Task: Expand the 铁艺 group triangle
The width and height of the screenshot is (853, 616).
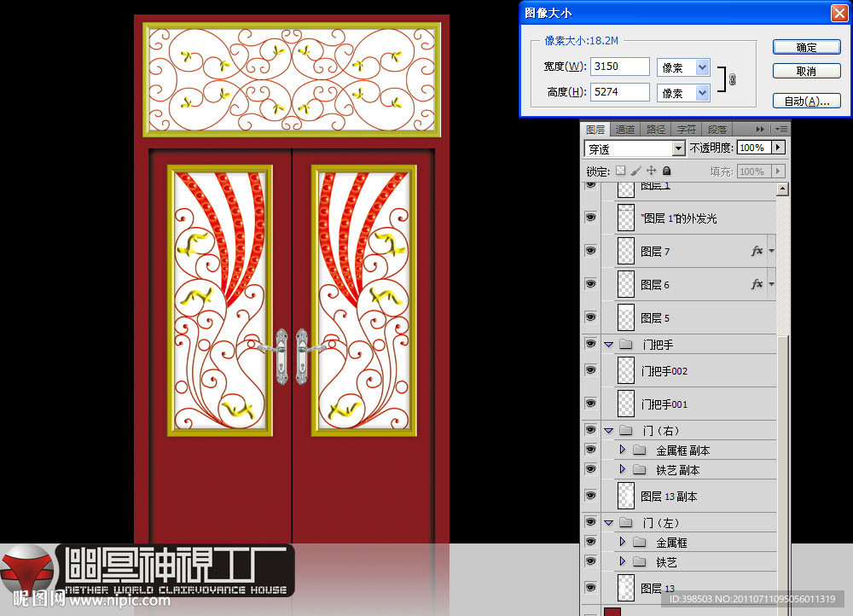Action: 623,561
